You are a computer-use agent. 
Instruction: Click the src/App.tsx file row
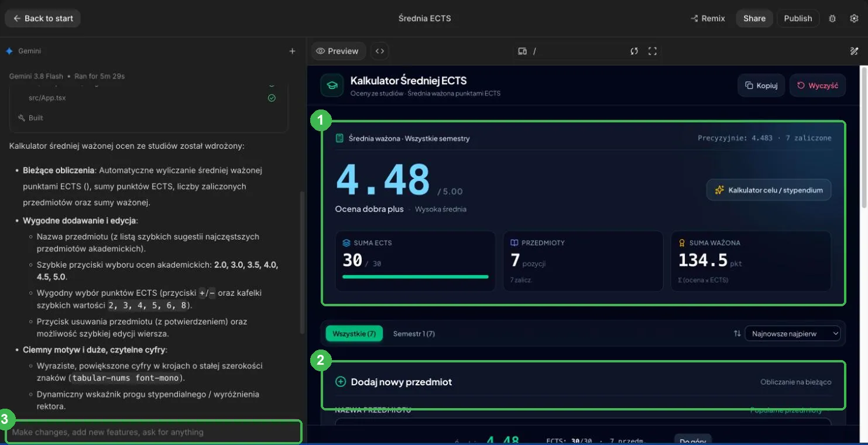click(x=149, y=98)
